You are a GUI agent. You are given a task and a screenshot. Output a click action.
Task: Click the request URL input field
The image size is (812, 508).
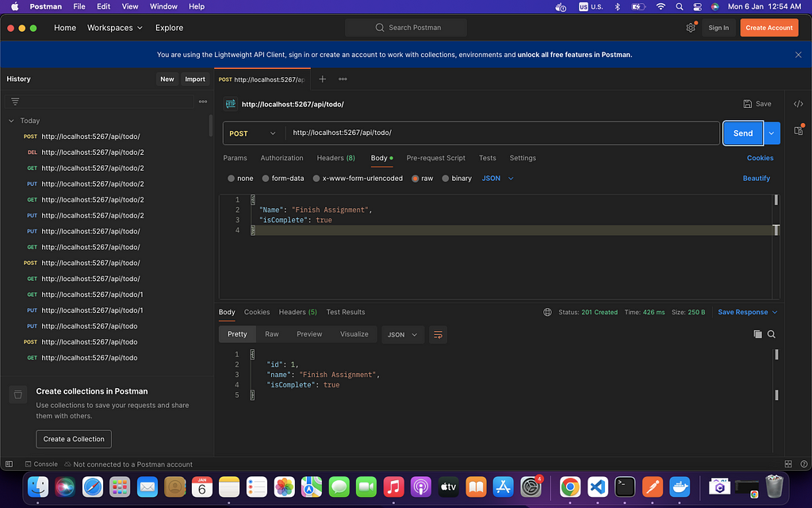click(502, 133)
